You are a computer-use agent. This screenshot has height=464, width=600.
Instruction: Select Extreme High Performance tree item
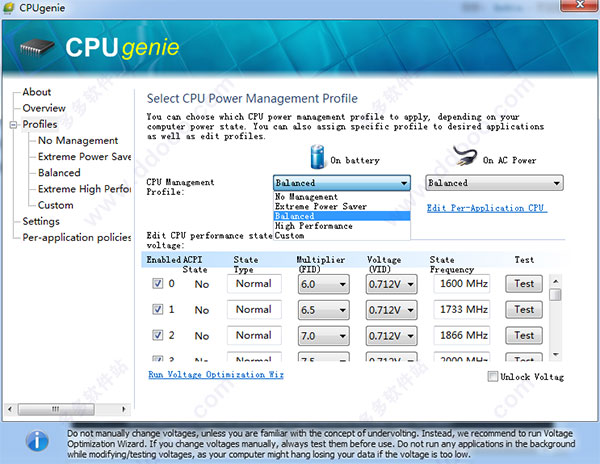(x=84, y=189)
